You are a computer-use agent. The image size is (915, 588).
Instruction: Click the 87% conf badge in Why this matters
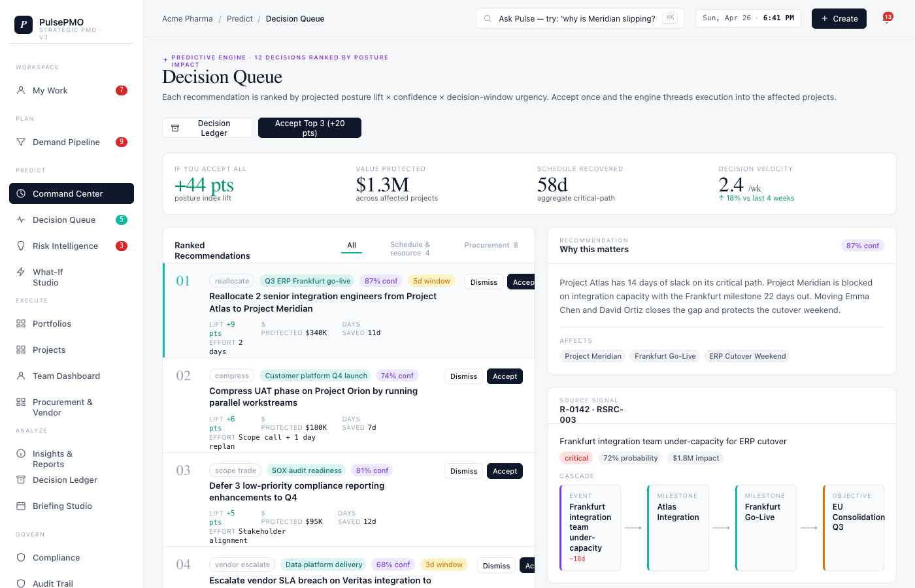point(862,246)
